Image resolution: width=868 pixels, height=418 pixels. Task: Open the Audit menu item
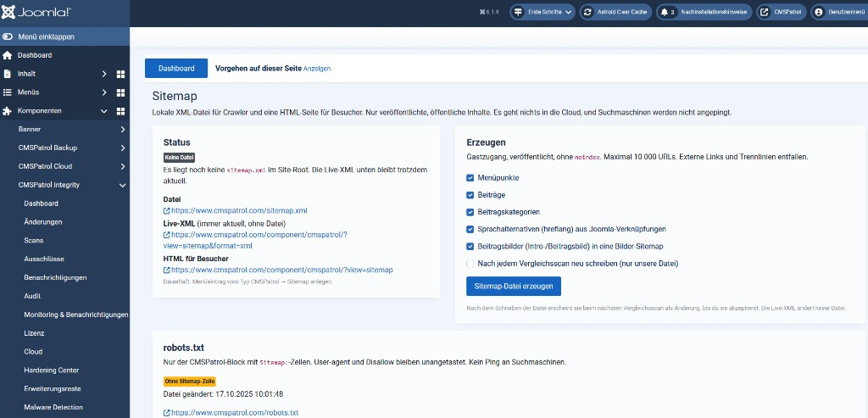pyautogui.click(x=33, y=296)
